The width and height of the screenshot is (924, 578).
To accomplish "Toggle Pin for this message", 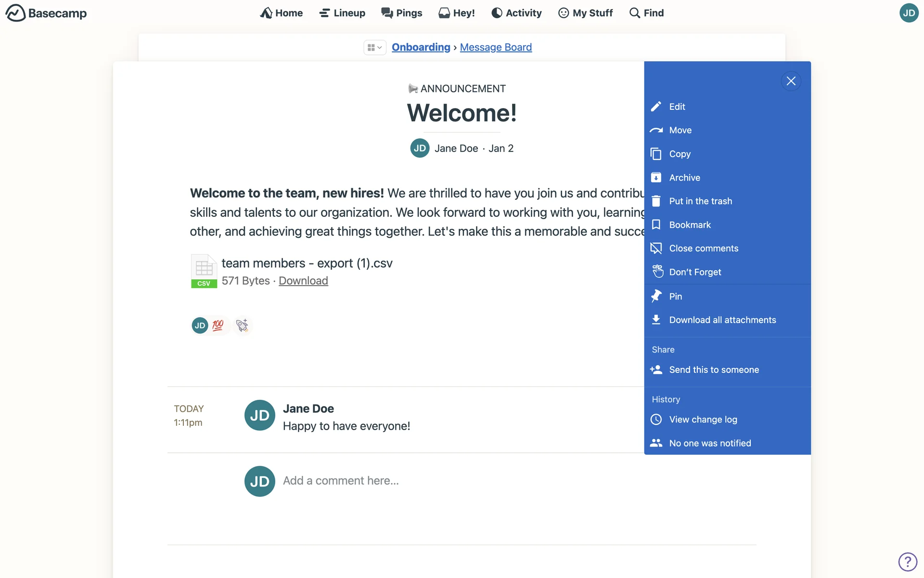I will (x=675, y=297).
